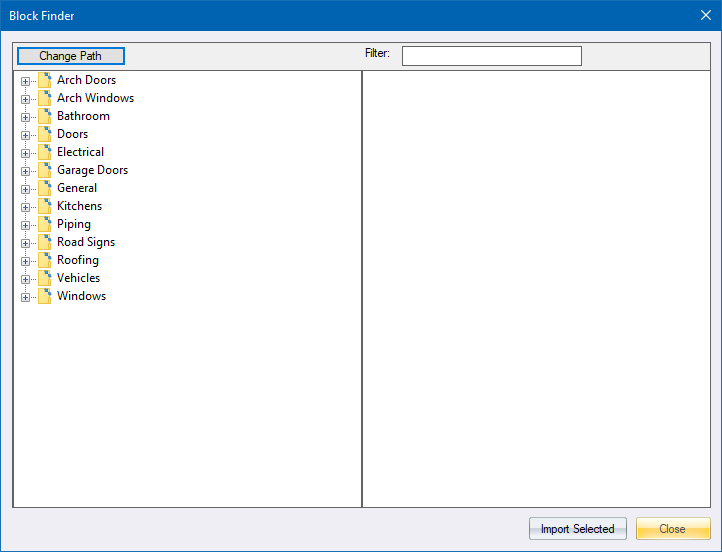The height and width of the screenshot is (552, 722).
Task: Select the Piping category label
Action: click(x=74, y=224)
